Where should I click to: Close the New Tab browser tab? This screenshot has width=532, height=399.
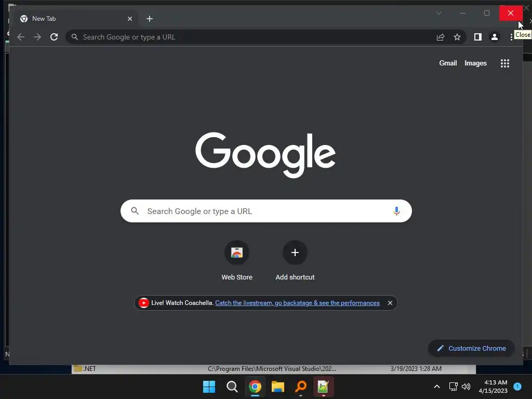coord(129,19)
